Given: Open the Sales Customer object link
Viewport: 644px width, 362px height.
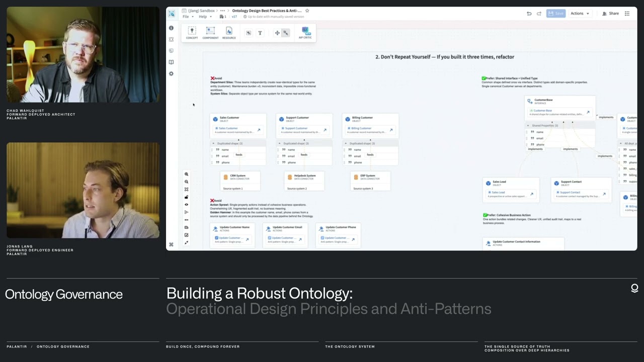Looking at the screenshot, I should click(259, 130).
